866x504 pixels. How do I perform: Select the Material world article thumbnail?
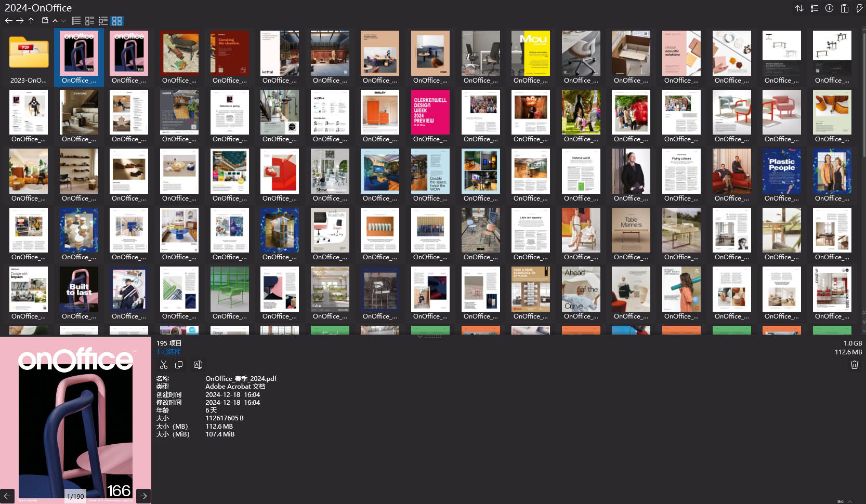click(581, 171)
